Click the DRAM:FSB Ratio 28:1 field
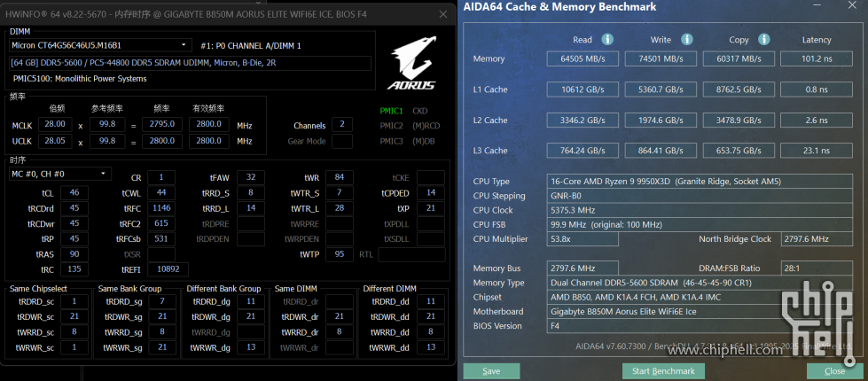 click(817, 268)
